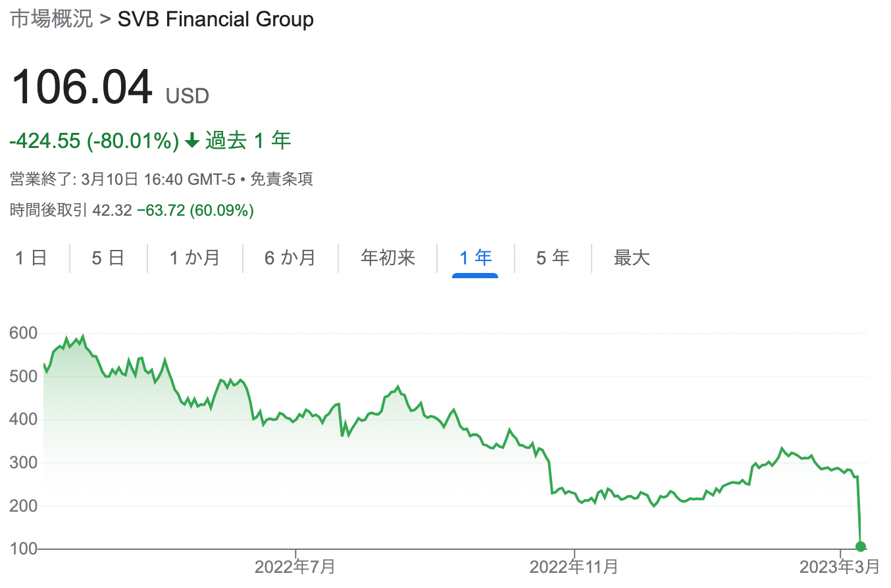Image resolution: width=891 pixels, height=588 pixels.
Task: Click the breadcrumb chevron separator
Action: (x=105, y=19)
